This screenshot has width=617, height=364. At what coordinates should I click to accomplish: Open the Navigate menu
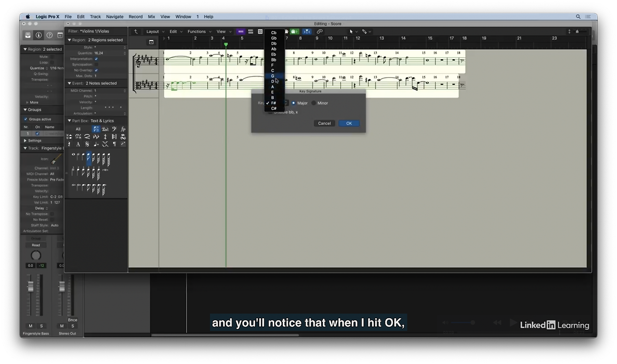click(115, 16)
